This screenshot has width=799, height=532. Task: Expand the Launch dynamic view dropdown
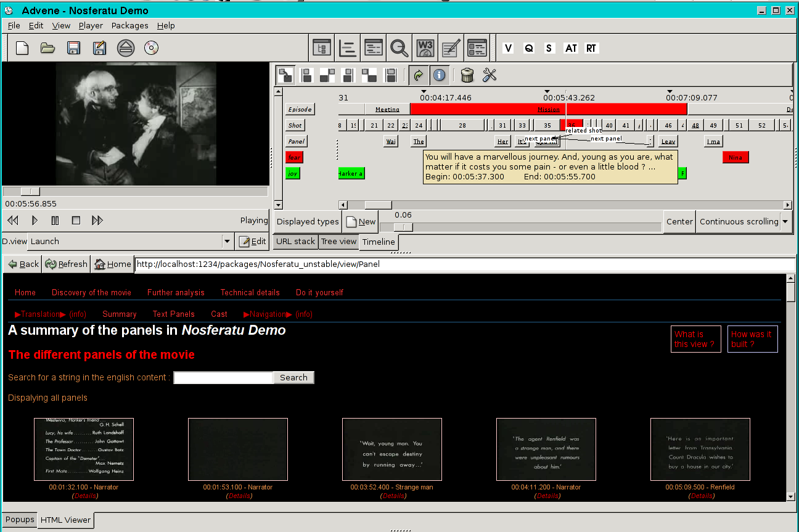226,241
